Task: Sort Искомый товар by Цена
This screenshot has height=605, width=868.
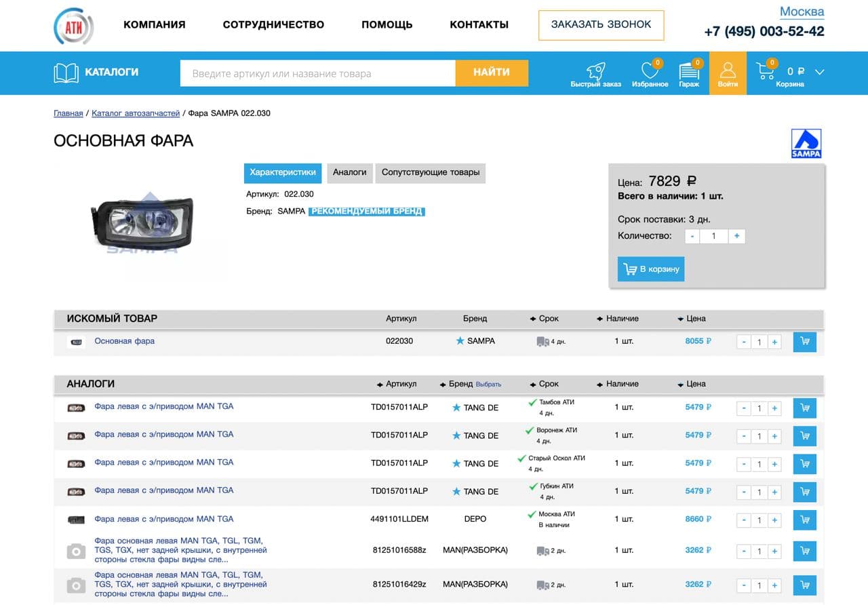Action: tap(691, 318)
